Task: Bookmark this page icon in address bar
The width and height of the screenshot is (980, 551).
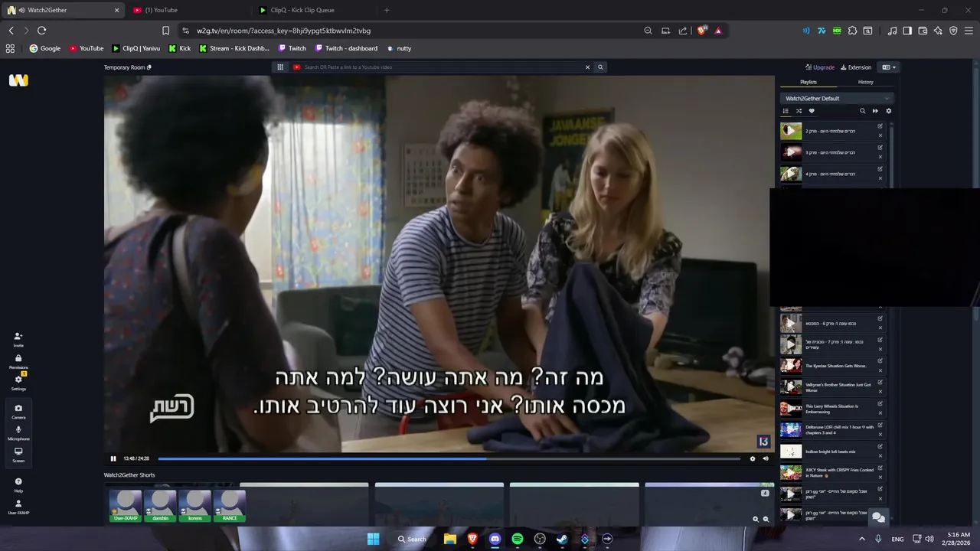Action: pos(165,31)
